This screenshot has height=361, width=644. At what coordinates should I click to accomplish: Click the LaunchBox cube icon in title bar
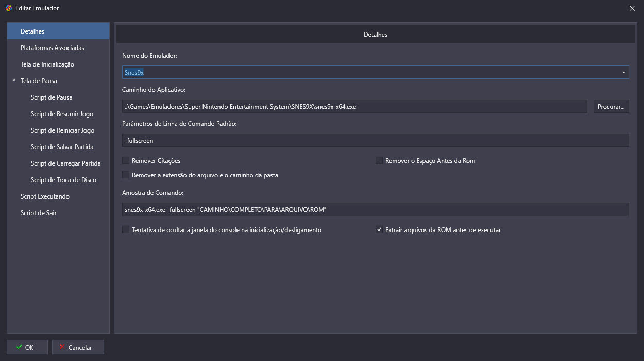click(x=9, y=8)
